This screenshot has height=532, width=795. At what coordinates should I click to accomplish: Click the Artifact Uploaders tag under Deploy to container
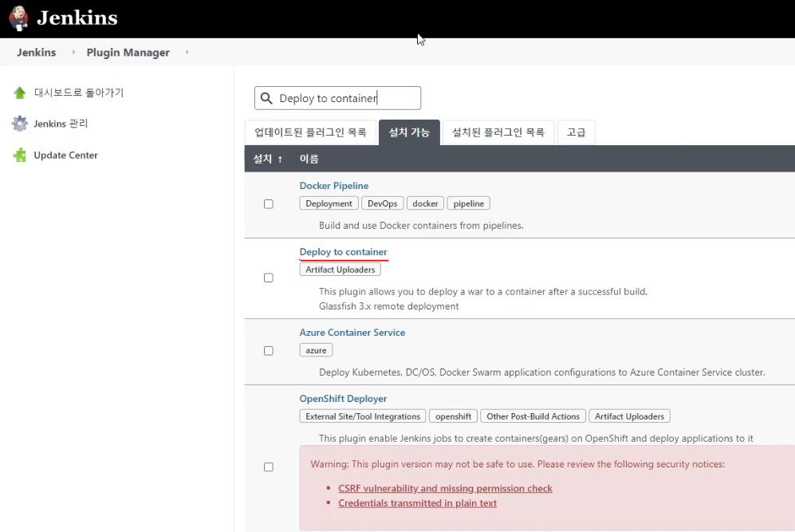(340, 270)
